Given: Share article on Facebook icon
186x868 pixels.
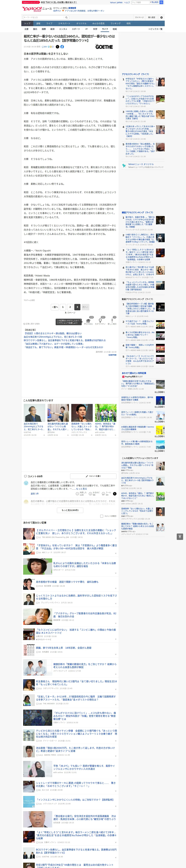Looking at the screenshot, I should point(62,47).
